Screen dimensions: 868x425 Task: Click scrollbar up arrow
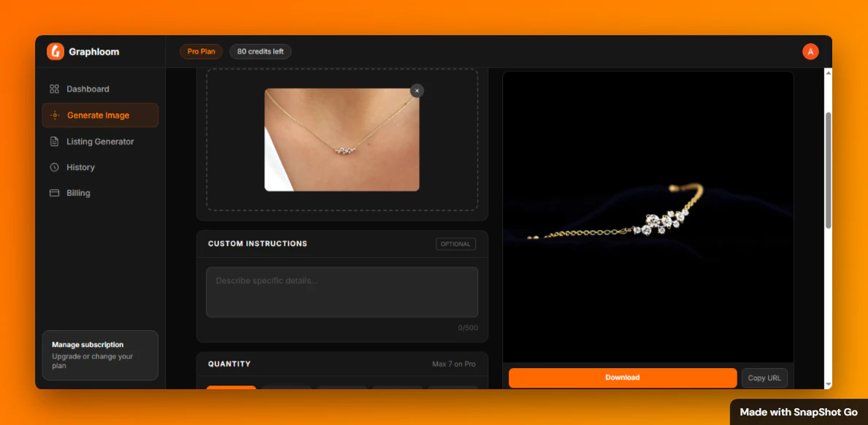(x=828, y=72)
